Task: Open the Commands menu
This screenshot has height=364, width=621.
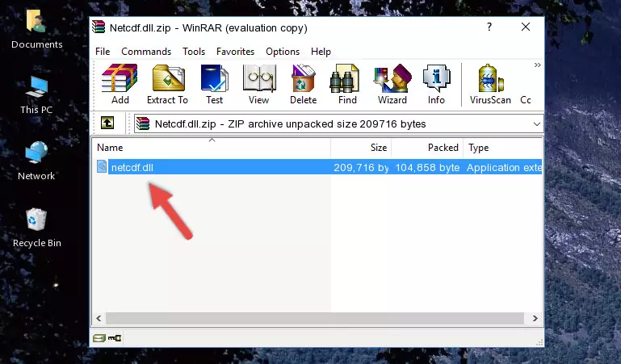Action: pos(146,52)
